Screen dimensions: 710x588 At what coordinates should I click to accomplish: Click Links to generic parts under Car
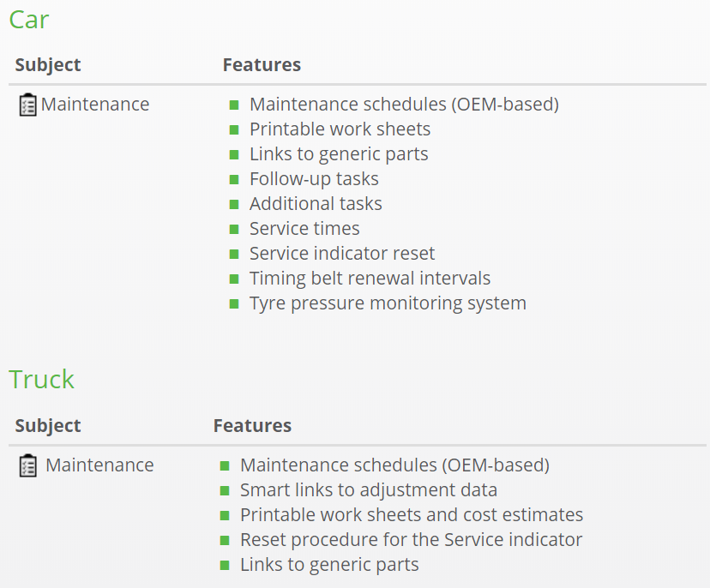(x=340, y=154)
